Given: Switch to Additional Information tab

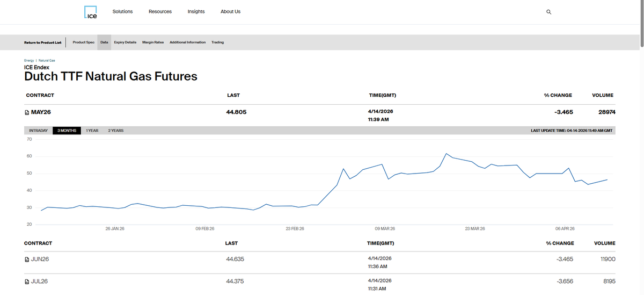Looking at the screenshot, I should (187, 42).
